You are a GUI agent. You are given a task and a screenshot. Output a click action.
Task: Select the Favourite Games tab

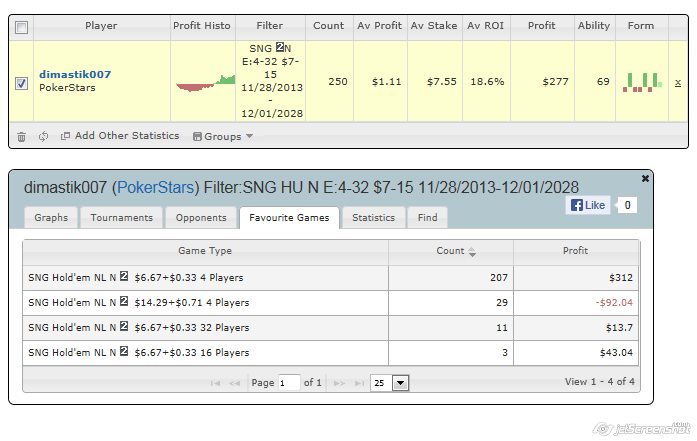[289, 218]
